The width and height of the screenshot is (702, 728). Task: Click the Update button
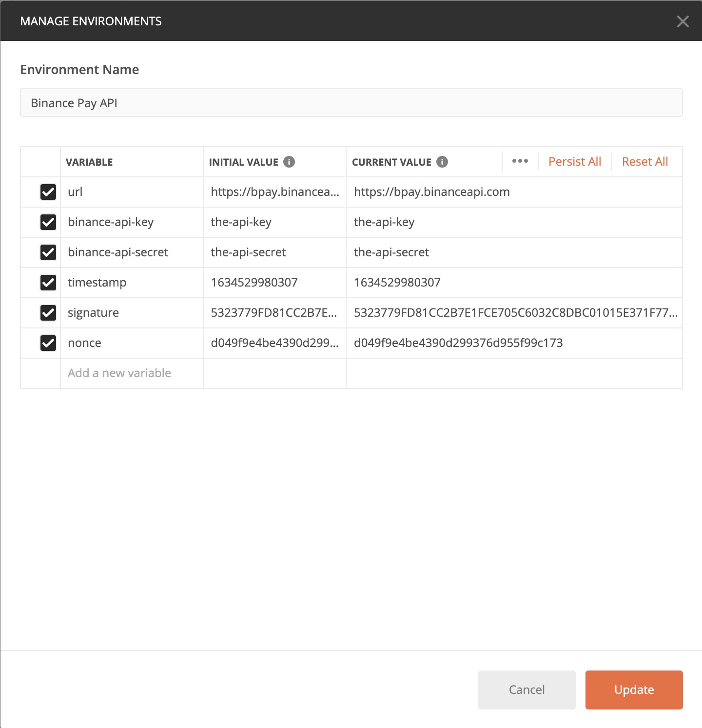(x=634, y=690)
